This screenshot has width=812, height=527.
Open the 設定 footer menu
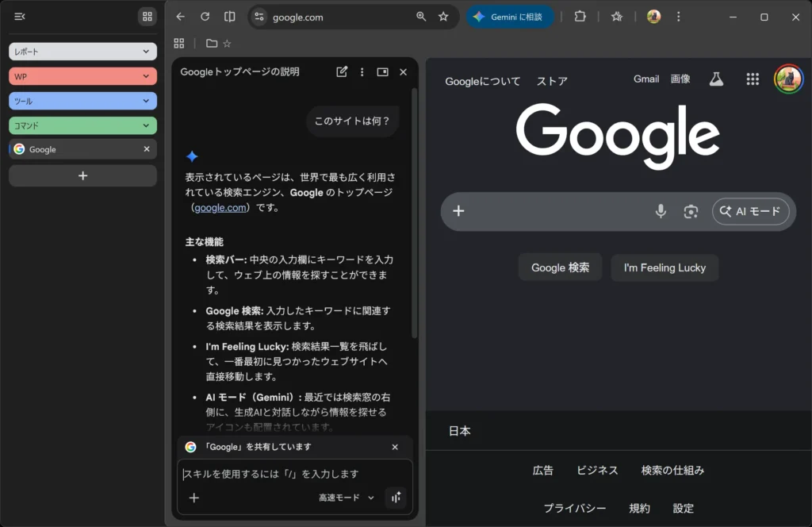[683, 508]
